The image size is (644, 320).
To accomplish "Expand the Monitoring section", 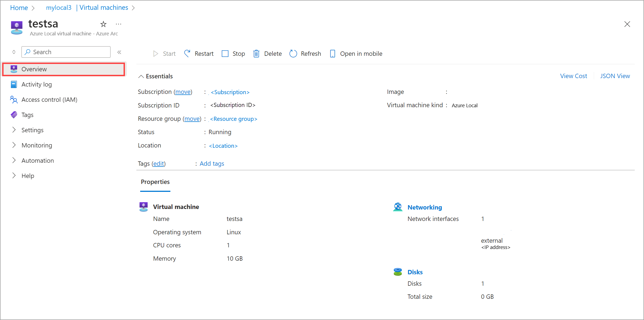I will (x=36, y=145).
